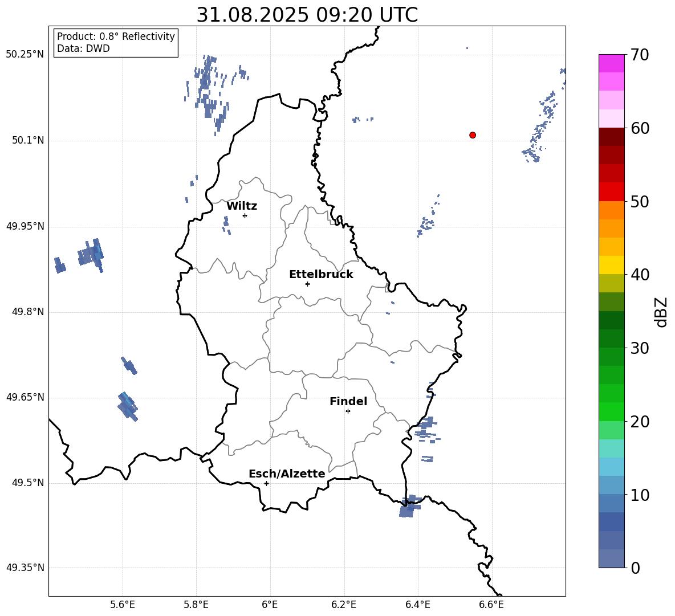The width and height of the screenshot is (675, 616).
Task: Click the 6.4°E longitude label
Action: coord(417,605)
